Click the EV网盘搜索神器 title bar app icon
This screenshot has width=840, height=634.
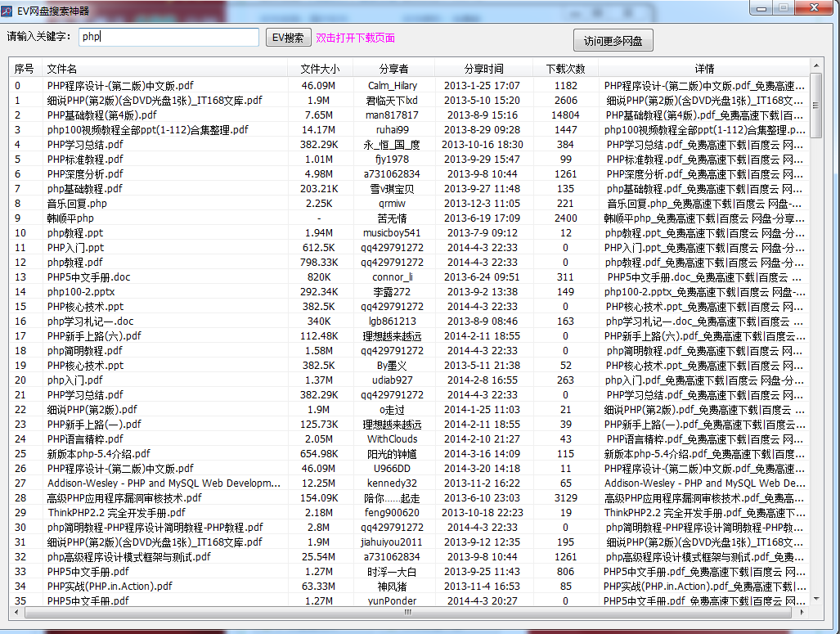pos(7,11)
